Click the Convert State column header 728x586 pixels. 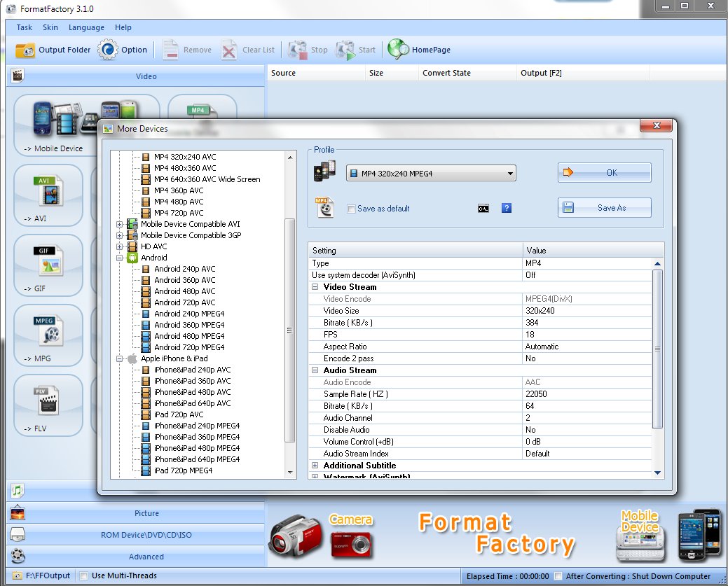467,73
